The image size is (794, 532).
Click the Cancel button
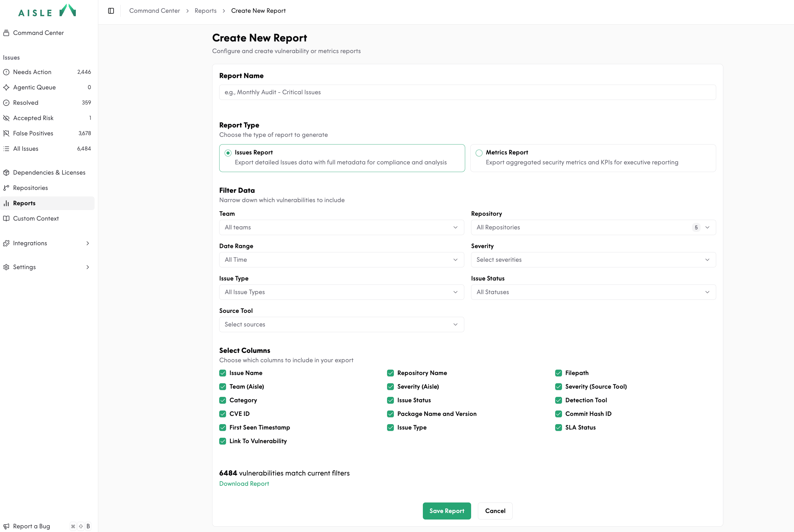point(495,511)
